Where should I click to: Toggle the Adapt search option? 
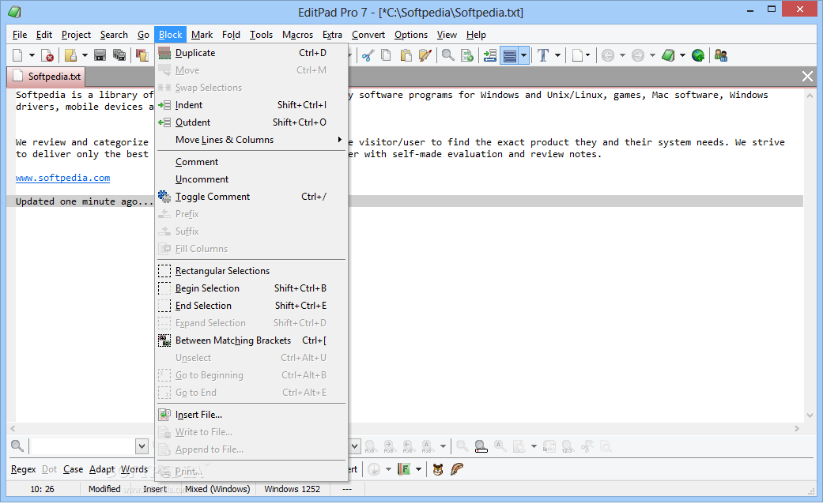(x=102, y=469)
